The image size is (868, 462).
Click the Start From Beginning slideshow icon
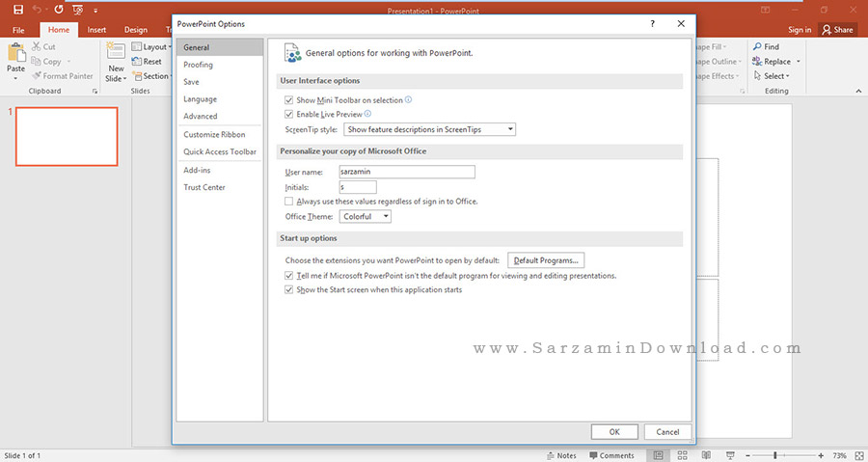pyautogui.click(x=78, y=10)
